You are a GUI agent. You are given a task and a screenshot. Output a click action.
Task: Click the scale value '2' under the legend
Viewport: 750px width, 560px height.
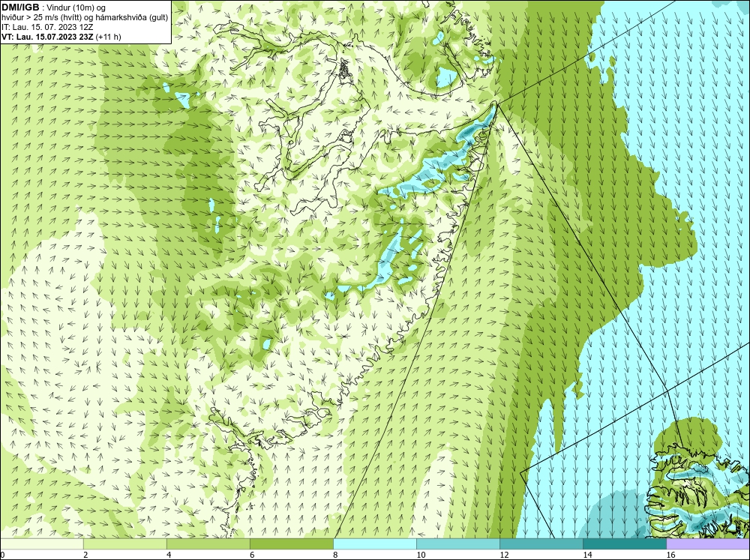click(85, 555)
